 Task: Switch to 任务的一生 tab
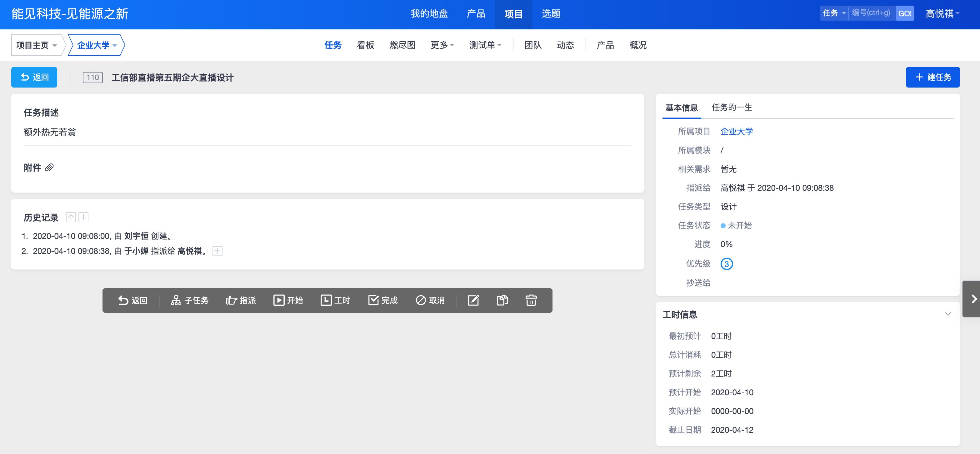732,107
